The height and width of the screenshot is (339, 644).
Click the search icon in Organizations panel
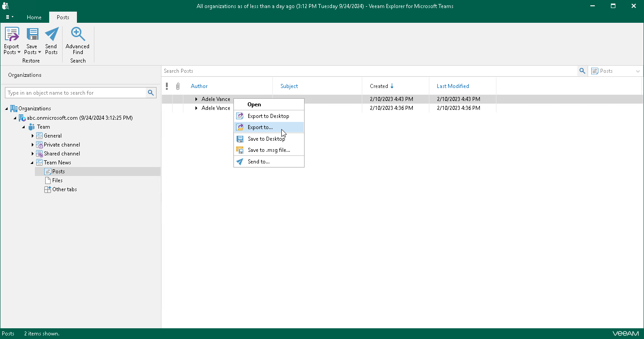click(151, 92)
